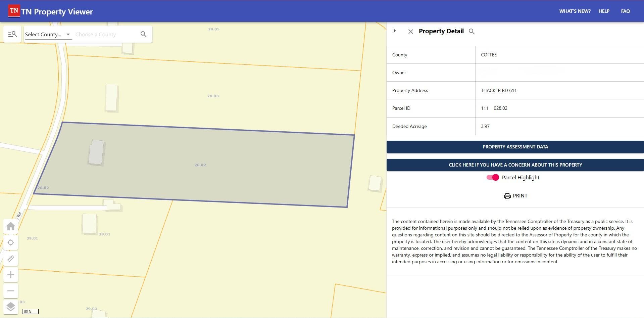Collapse the Property Detail side panel
This screenshot has height=318, width=644.
[395, 31]
